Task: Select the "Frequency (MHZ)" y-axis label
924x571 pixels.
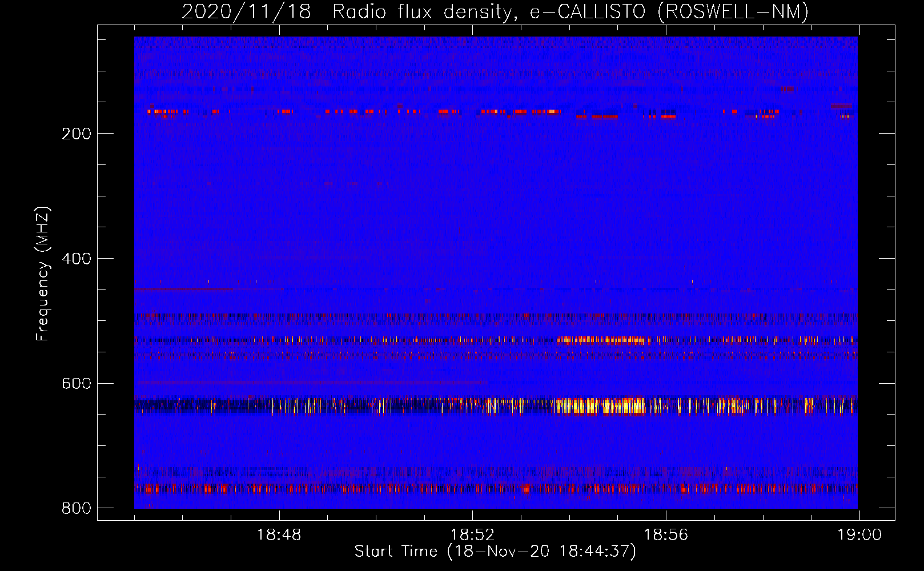Action: (x=43, y=274)
